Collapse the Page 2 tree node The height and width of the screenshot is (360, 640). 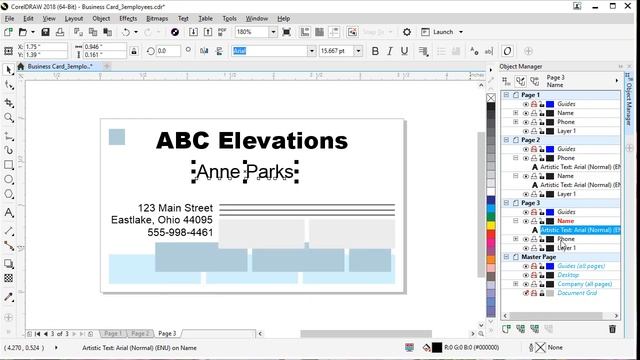(506, 140)
